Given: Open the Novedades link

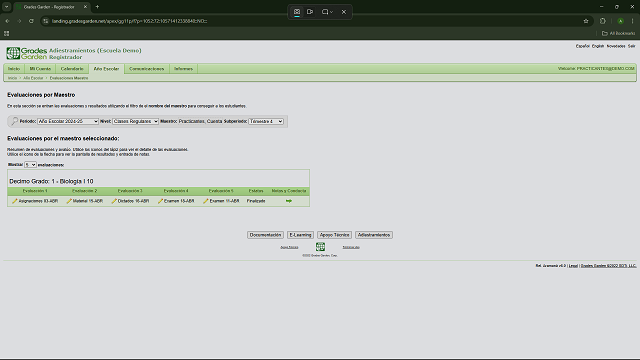Looking at the screenshot, I should click(x=616, y=46).
